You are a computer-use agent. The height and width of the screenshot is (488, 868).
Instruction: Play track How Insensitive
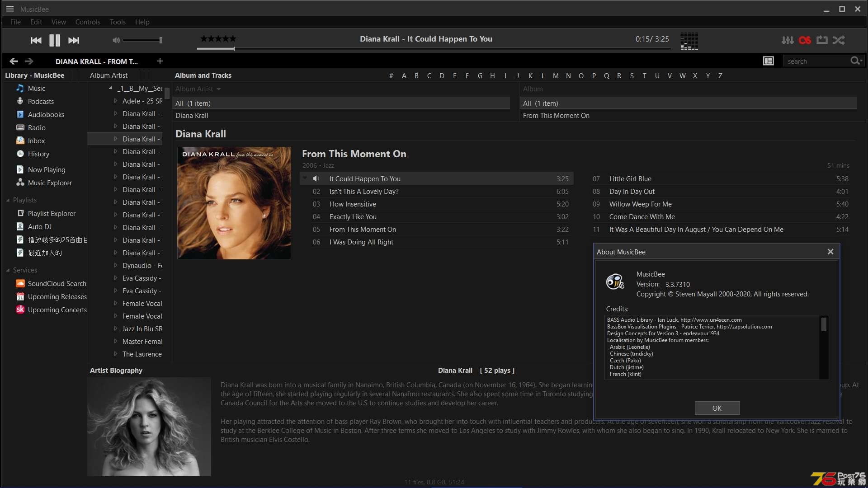point(353,204)
